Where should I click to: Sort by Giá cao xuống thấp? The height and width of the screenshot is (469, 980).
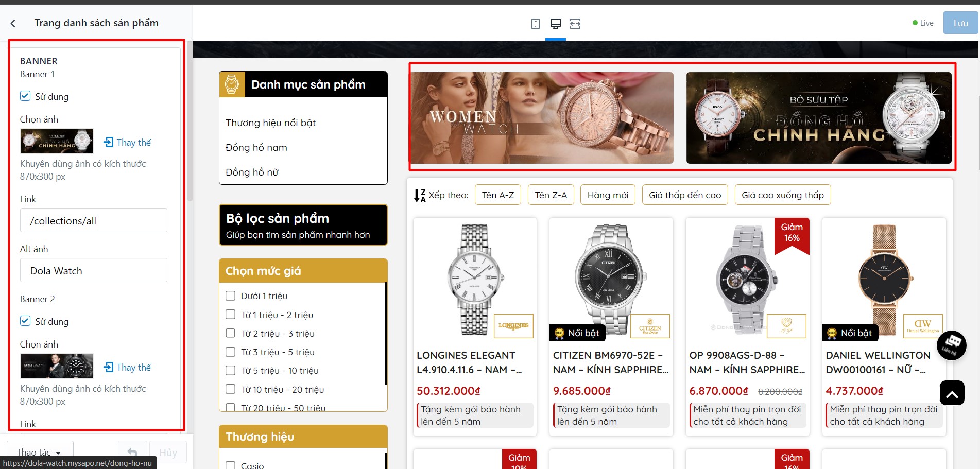[783, 195]
